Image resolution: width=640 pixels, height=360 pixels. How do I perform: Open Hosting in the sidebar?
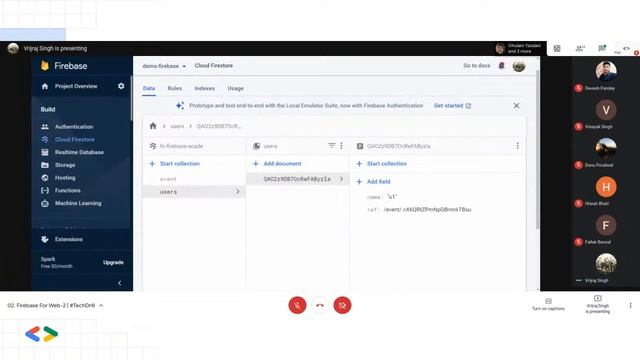tap(65, 178)
